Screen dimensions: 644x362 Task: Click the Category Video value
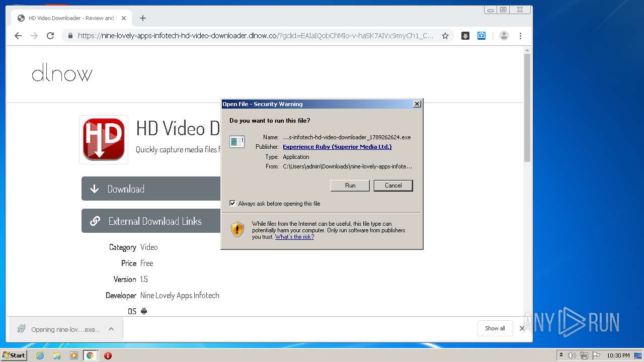pos(149,247)
